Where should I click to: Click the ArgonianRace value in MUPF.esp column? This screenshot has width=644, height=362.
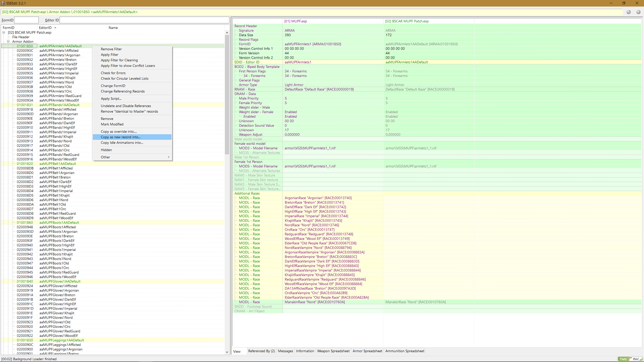[x=318, y=198]
